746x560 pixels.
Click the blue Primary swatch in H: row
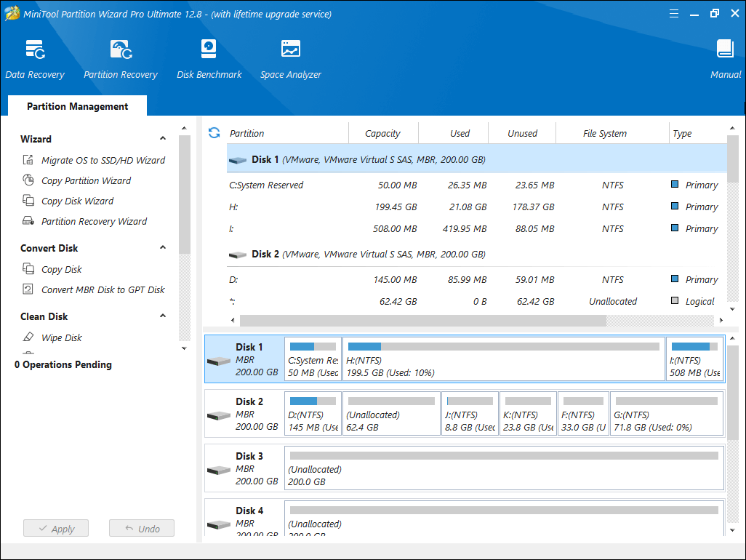[x=675, y=206]
